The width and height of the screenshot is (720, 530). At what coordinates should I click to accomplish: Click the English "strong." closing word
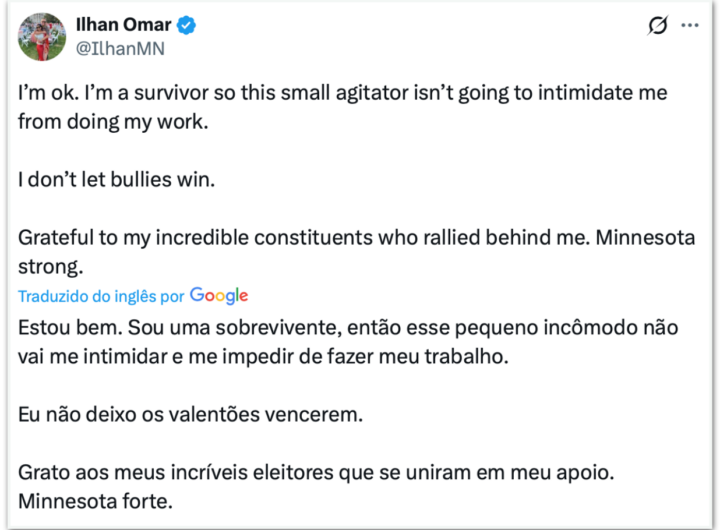pos(50,268)
